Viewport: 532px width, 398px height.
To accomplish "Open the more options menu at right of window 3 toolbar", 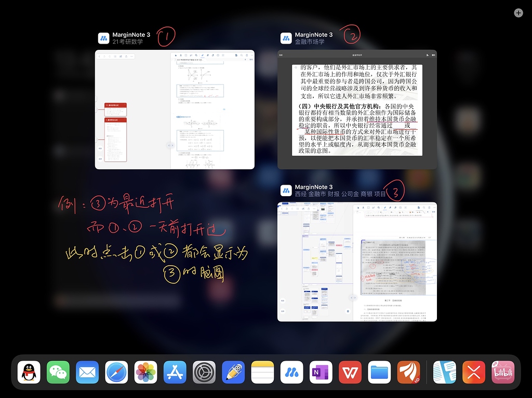I will coord(434,208).
